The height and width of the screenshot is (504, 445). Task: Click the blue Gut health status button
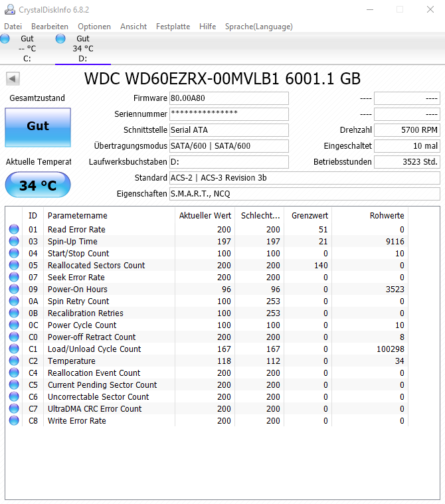coord(38,127)
